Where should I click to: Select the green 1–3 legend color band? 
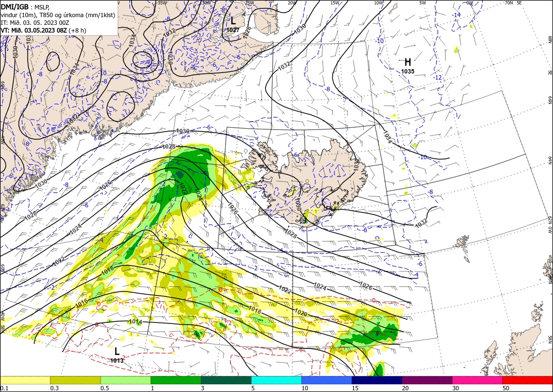point(176,380)
